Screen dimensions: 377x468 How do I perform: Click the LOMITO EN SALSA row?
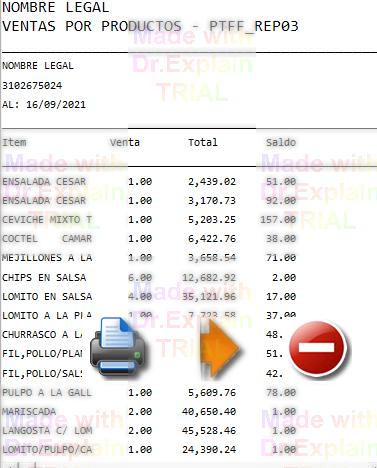pyautogui.click(x=149, y=296)
